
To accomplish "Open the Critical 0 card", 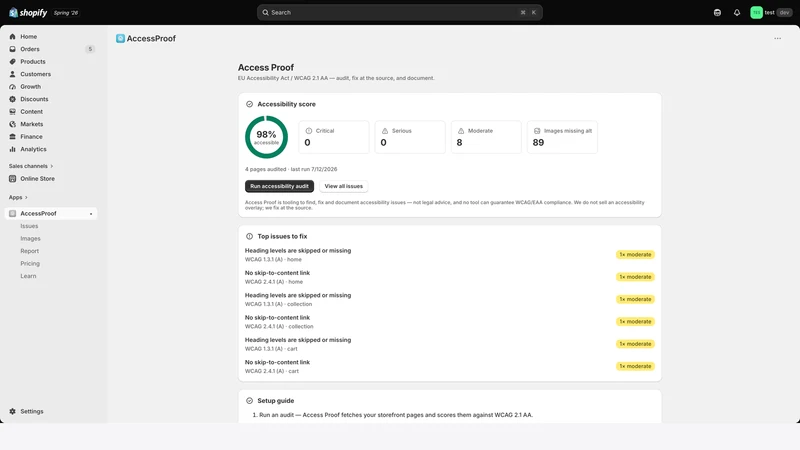I will pos(334,137).
